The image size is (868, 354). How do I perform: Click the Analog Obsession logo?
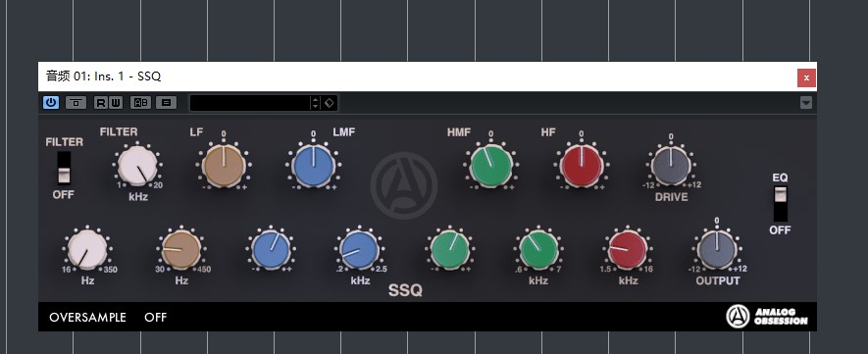(767, 317)
